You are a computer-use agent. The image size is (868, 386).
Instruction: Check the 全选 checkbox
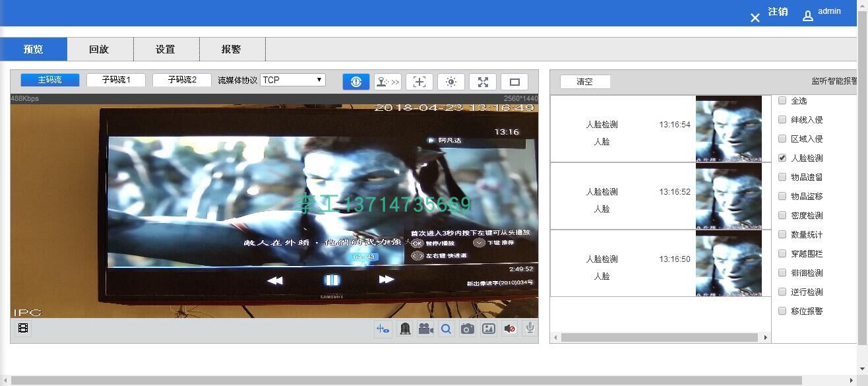pyautogui.click(x=782, y=100)
